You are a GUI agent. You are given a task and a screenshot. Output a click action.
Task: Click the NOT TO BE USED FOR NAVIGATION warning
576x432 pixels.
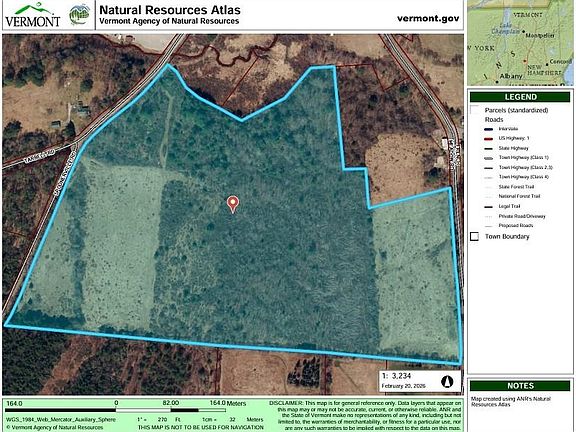(x=201, y=428)
